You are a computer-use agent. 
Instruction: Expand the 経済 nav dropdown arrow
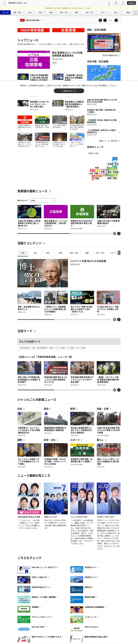(55, 12)
